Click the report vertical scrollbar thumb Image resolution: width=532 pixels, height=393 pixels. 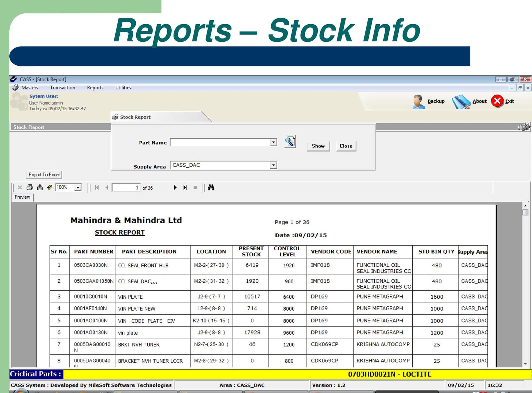(x=525, y=212)
